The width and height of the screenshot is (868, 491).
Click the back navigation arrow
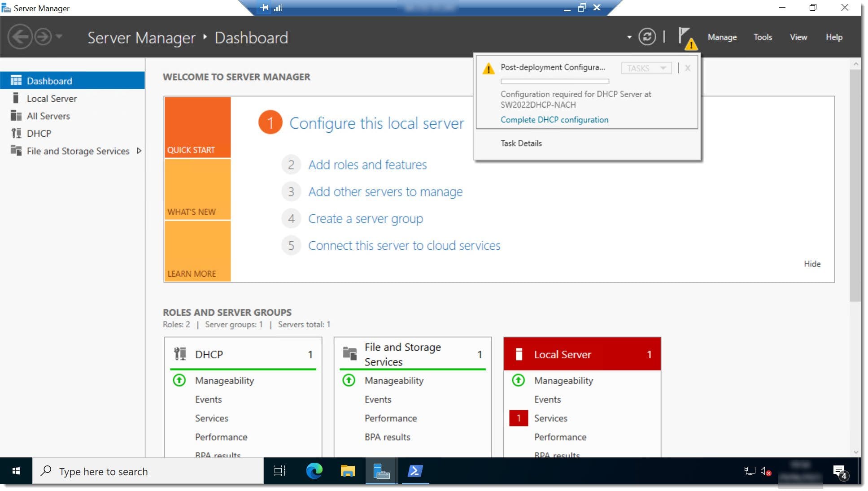point(20,37)
